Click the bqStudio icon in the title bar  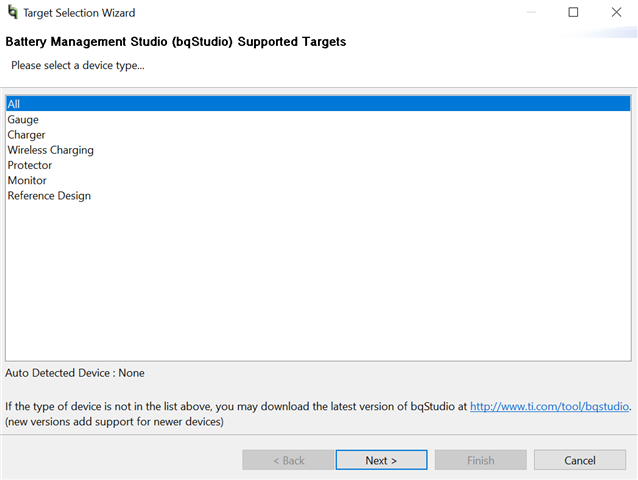click(x=12, y=13)
